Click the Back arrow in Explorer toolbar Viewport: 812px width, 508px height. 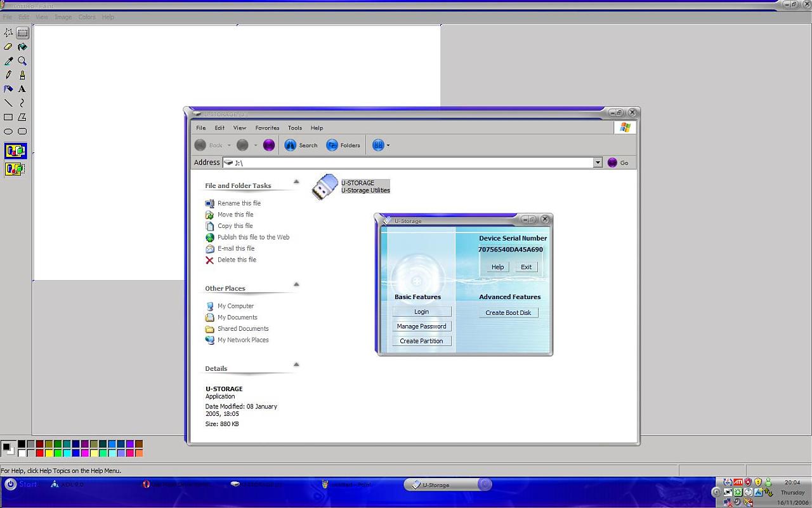click(x=200, y=145)
